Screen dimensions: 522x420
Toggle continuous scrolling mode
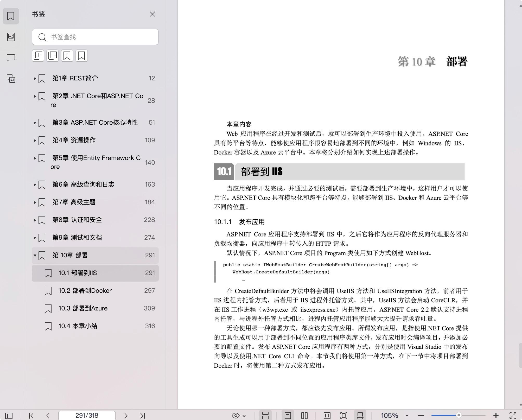pos(265,416)
